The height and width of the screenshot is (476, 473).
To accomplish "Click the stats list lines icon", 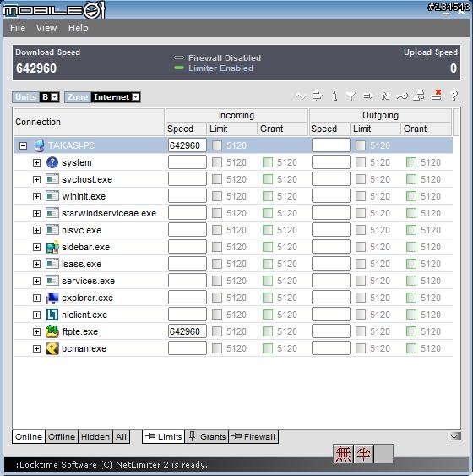I will (x=318, y=96).
